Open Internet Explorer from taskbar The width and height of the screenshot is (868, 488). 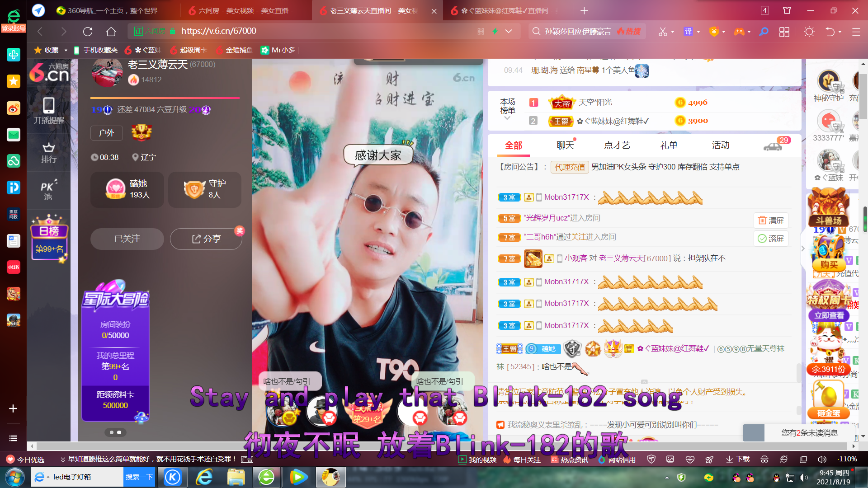204,477
